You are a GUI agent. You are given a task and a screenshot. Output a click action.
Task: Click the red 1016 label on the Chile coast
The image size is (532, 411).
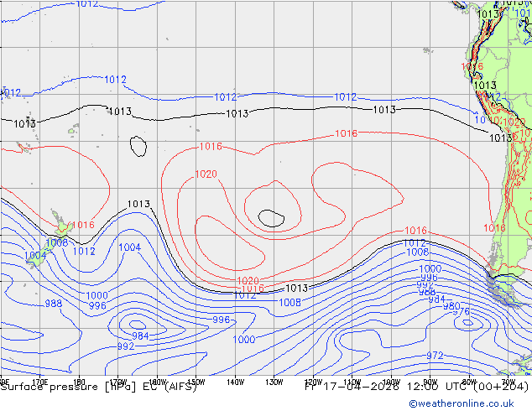494,228
